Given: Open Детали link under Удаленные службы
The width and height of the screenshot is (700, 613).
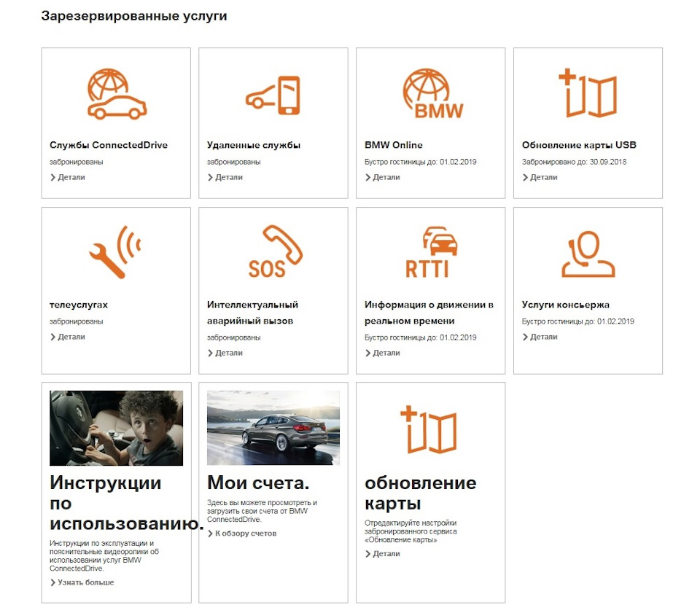Looking at the screenshot, I should click(x=225, y=177).
